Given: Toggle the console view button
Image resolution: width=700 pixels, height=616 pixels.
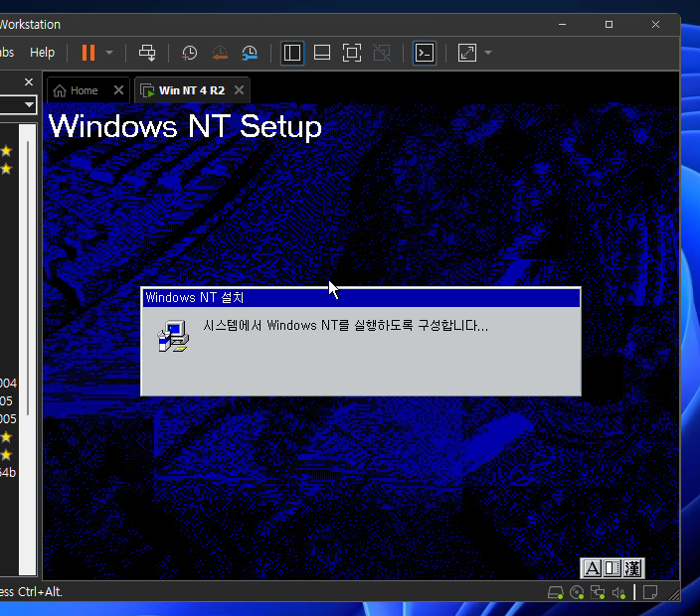Looking at the screenshot, I should click(x=425, y=53).
